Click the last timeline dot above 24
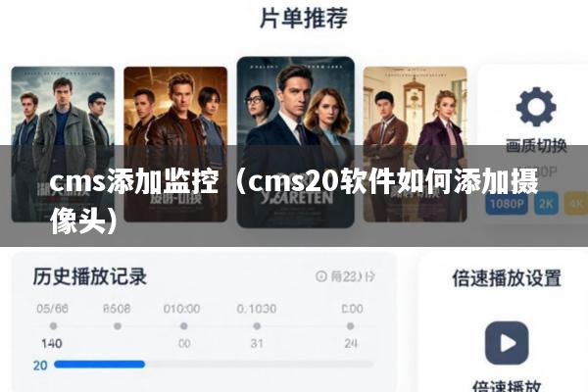This screenshot has height=392, width=588. (x=350, y=326)
